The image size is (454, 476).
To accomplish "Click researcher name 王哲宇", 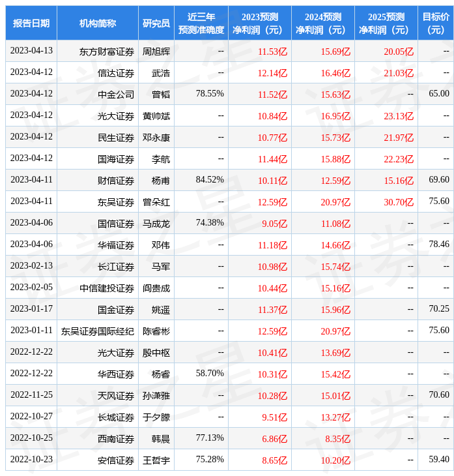I will pyautogui.click(x=156, y=461).
